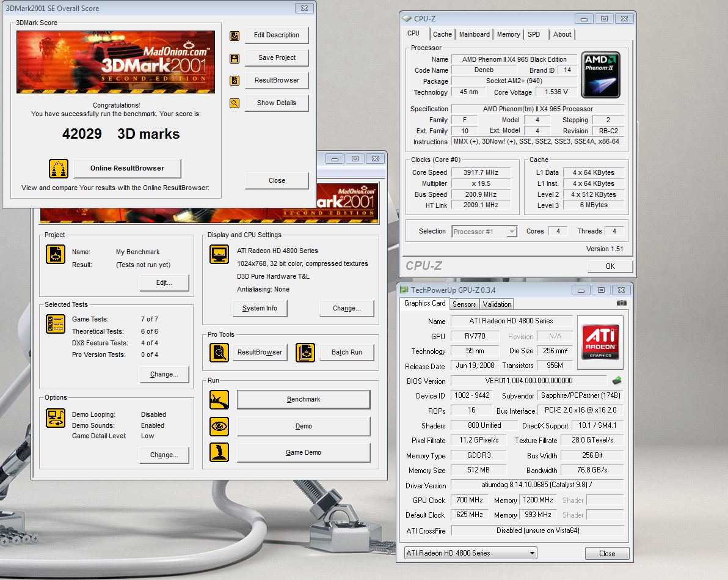Click the Options section icon

(x=55, y=418)
